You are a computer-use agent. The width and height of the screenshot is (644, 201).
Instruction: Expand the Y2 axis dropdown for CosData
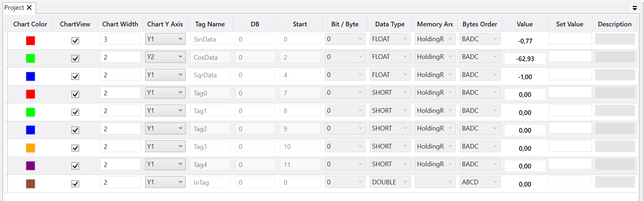click(165, 57)
